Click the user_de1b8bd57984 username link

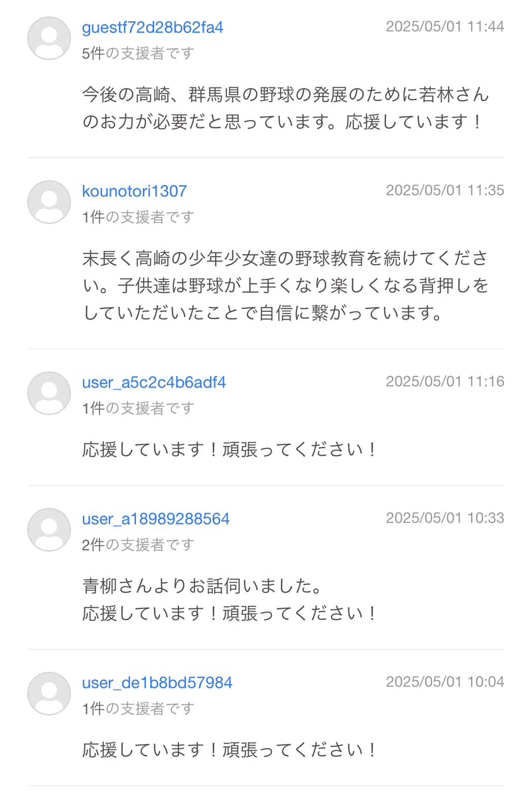pyautogui.click(x=157, y=683)
